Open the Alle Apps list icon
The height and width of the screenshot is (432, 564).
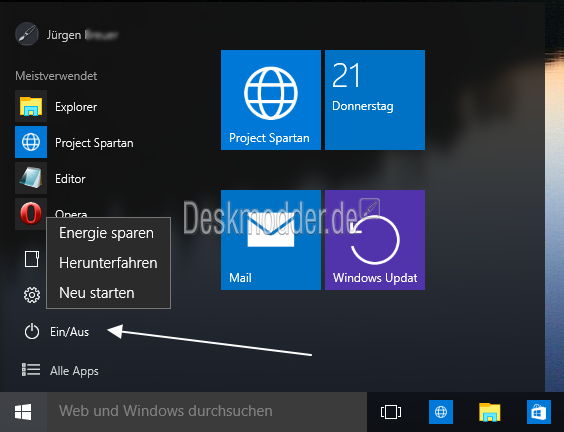(x=31, y=369)
